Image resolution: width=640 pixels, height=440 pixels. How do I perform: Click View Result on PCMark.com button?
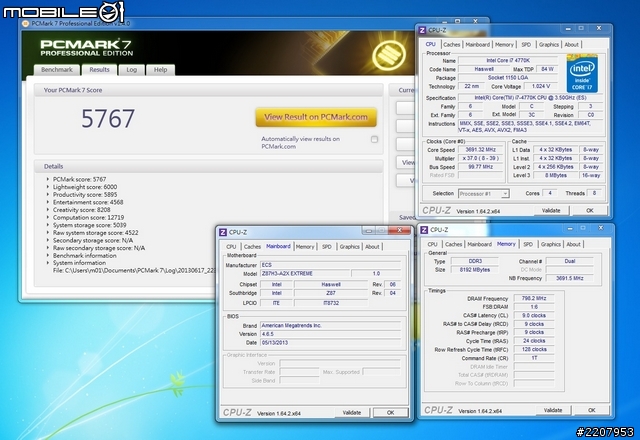coord(316,117)
